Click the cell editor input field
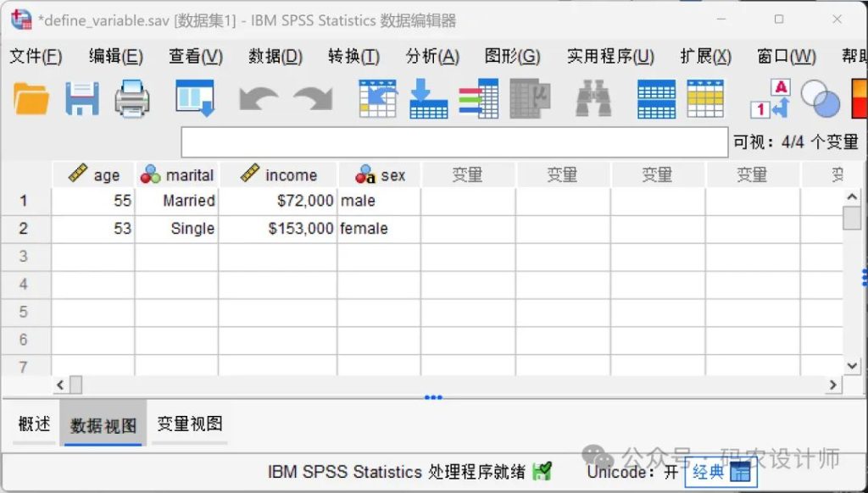Image resolution: width=868 pixels, height=493 pixels. point(454,142)
